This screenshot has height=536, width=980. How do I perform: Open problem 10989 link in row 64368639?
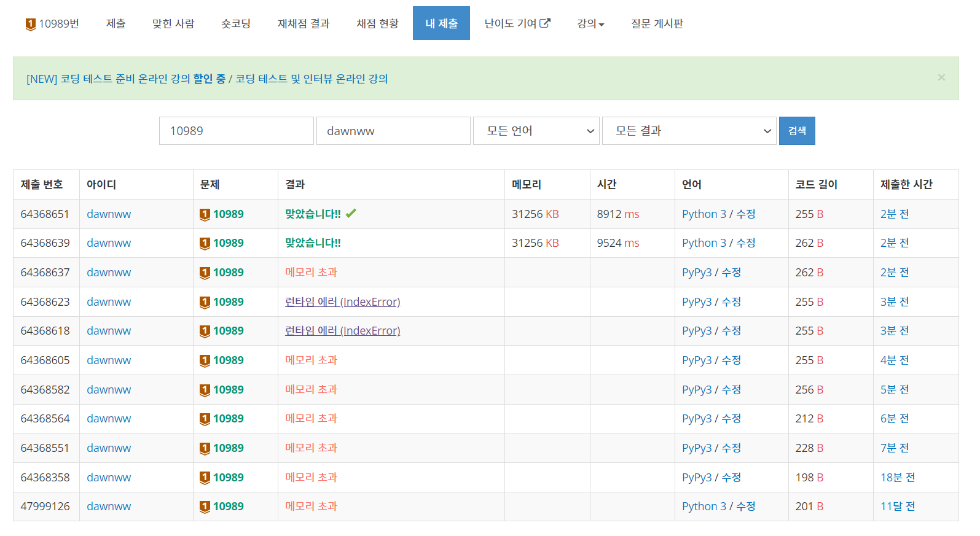pyautogui.click(x=228, y=243)
